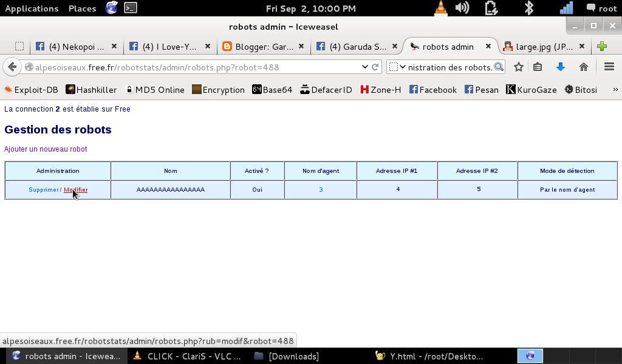Navigate back with the back arrow
The image size is (622, 364).
(12, 67)
